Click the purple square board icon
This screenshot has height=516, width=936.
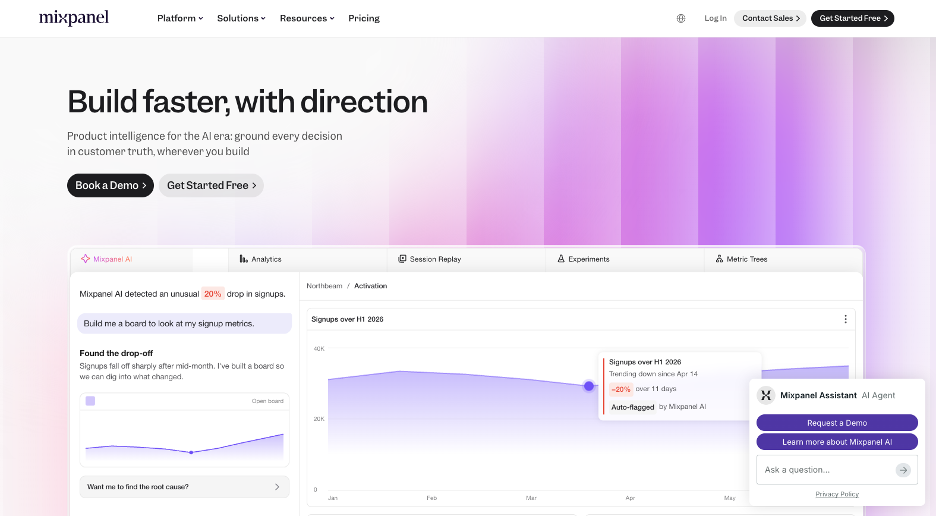coord(90,401)
